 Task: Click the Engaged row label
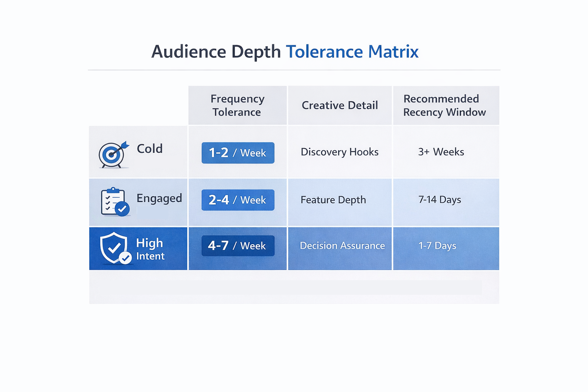tap(159, 198)
